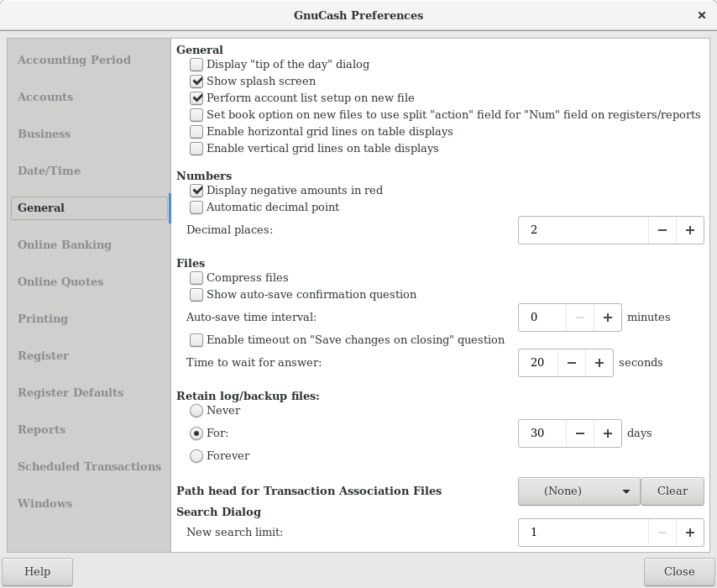Screen dimensions: 717x588
Task: Increase the New search limit value
Action: point(689,533)
